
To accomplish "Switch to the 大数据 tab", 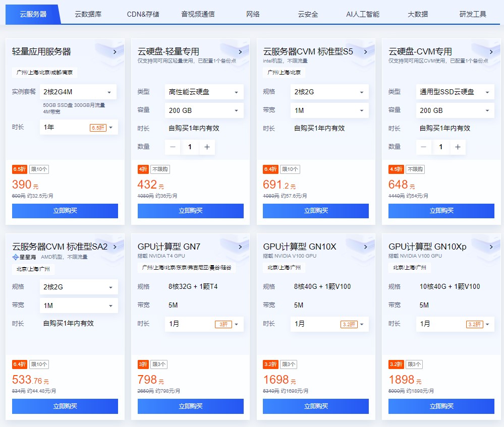I will point(418,14).
